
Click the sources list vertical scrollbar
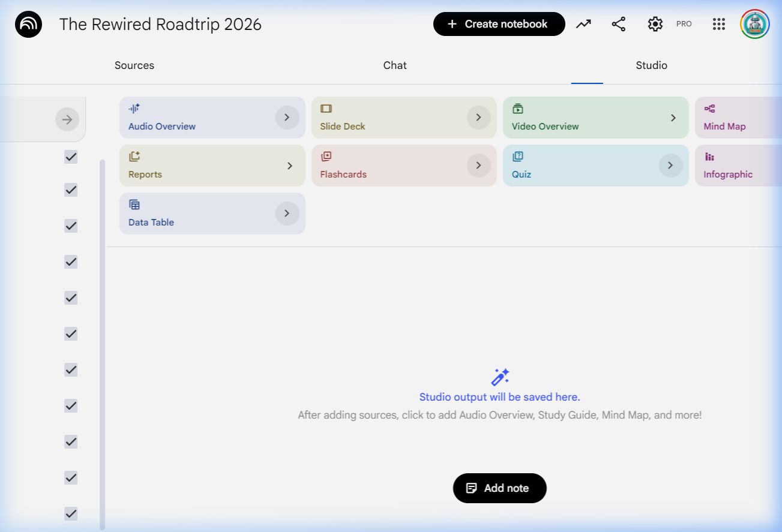[x=102, y=342]
